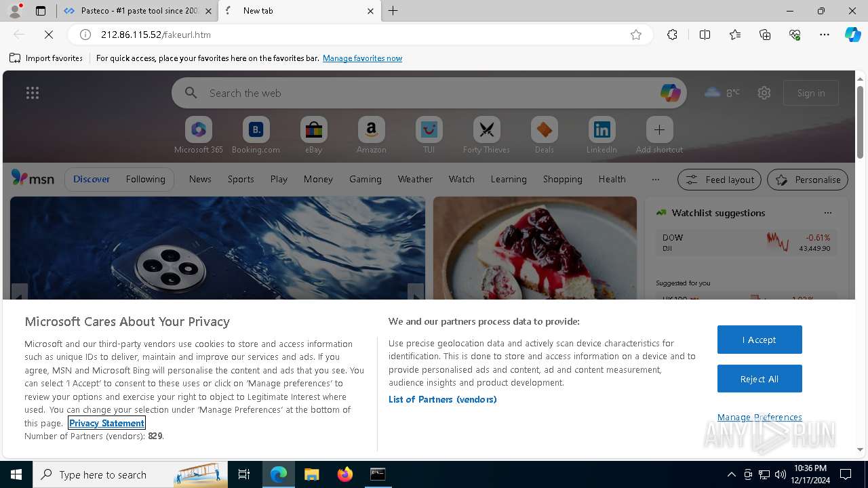Open the profile avatar icon
868x488 pixels.
pyautogui.click(x=14, y=10)
